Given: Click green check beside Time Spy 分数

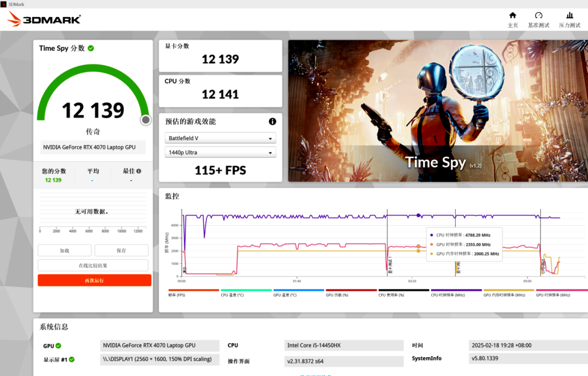Looking at the screenshot, I should pos(91,48).
